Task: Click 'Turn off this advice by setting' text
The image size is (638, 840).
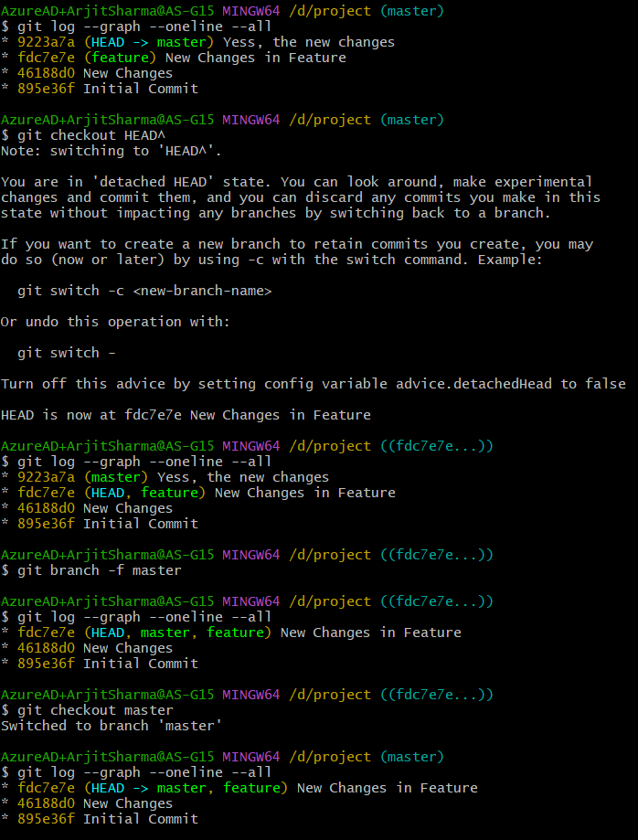Action: 128,384
